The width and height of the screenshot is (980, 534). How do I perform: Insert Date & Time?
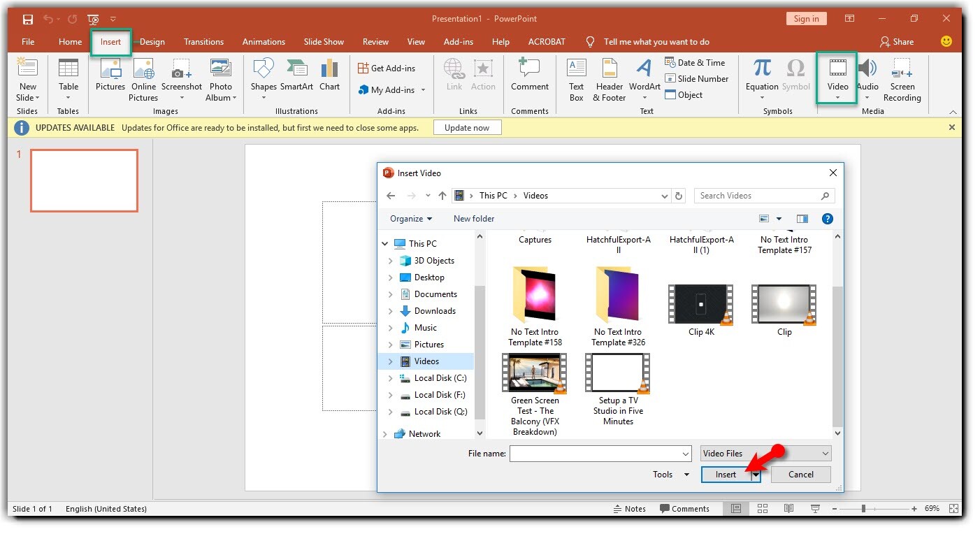click(695, 62)
